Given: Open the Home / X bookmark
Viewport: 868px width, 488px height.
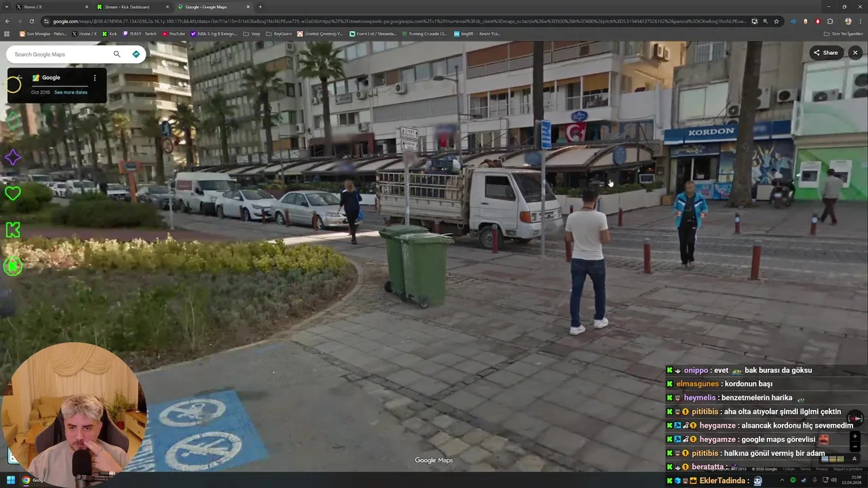Looking at the screenshot, I should [x=84, y=33].
